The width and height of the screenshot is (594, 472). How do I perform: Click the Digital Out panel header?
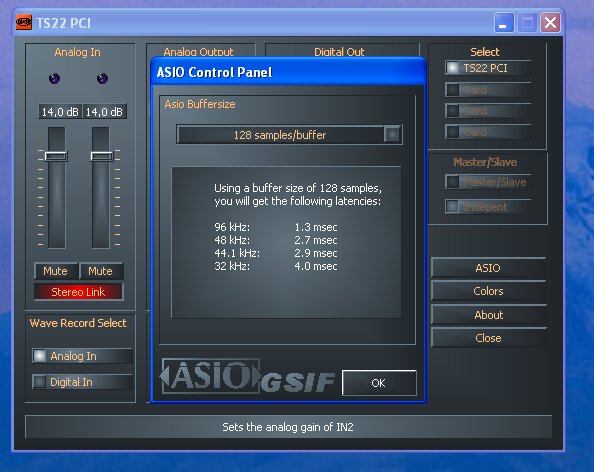pos(339,52)
